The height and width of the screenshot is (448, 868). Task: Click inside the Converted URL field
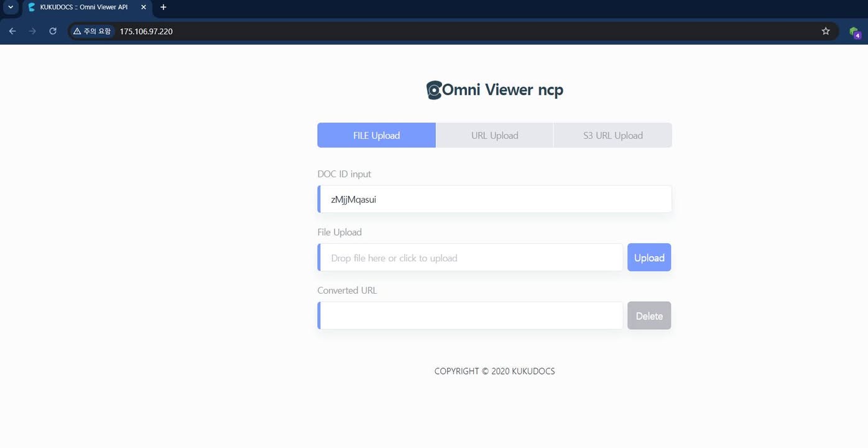(470, 315)
